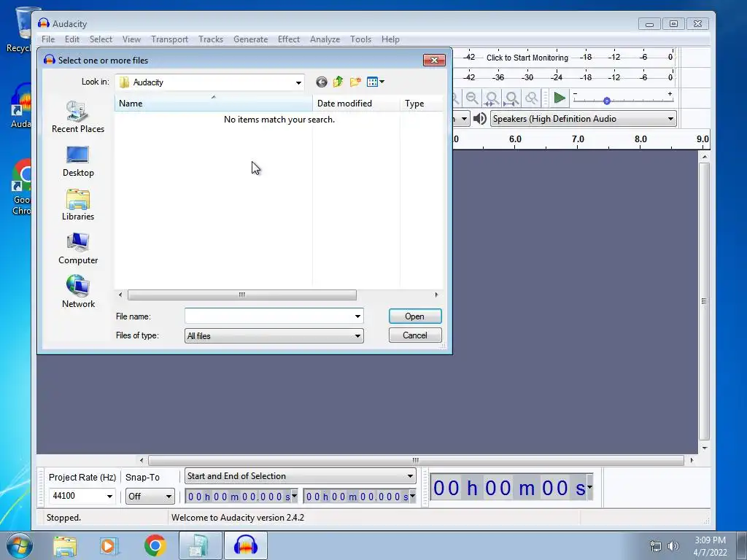
Task: Click Cancel button in file dialog
Action: 415,335
